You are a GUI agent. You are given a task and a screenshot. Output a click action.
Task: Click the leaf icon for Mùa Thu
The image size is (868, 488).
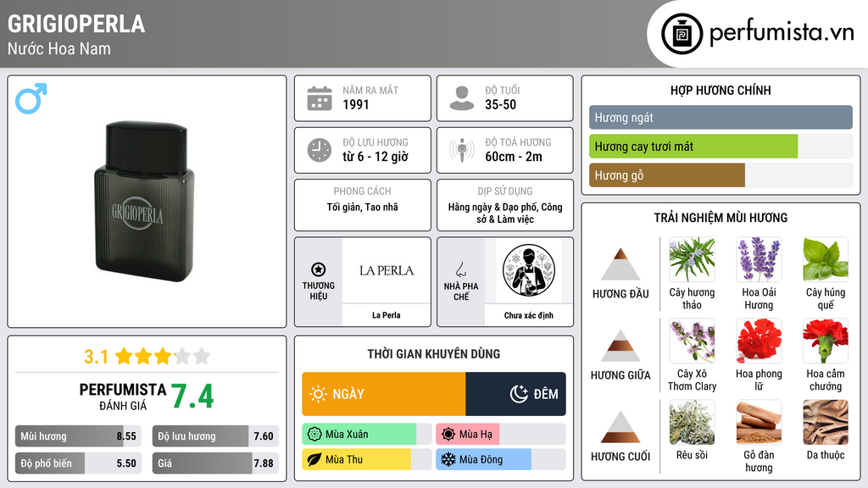tap(314, 459)
